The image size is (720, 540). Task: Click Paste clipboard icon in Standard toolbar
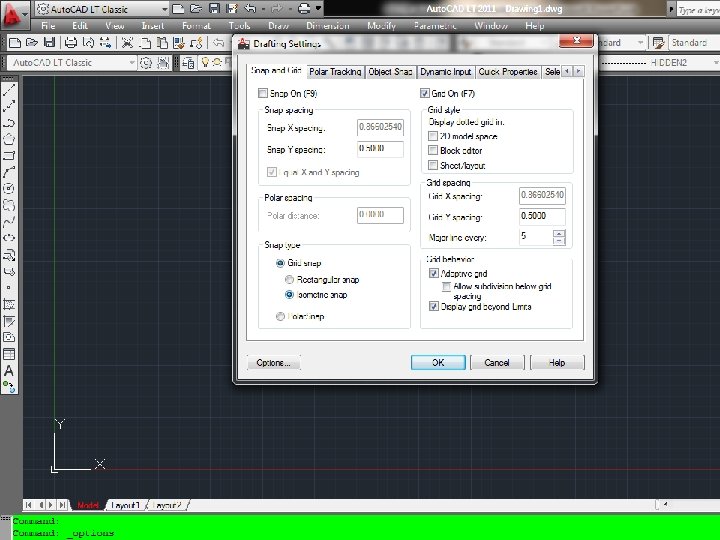[162, 43]
